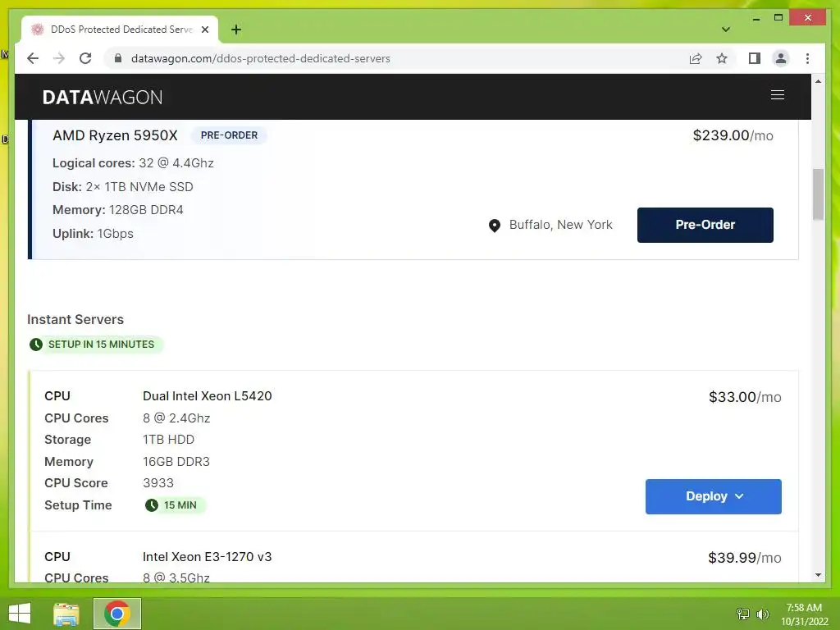Click the page scrollbar thumb
The width and height of the screenshot is (840, 630).
(x=818, y=194)
